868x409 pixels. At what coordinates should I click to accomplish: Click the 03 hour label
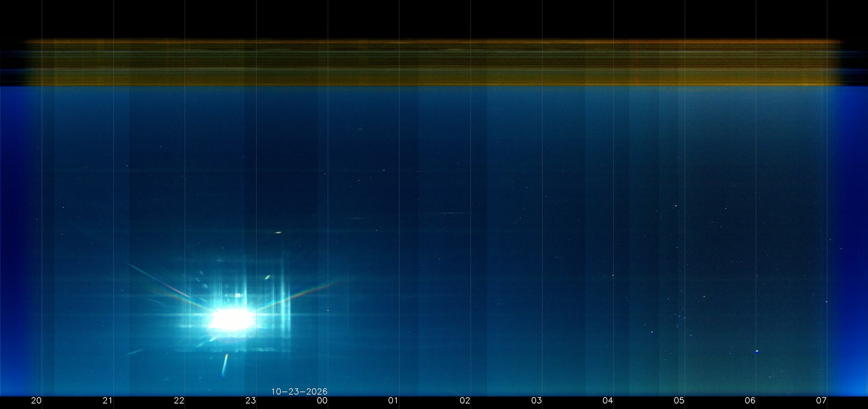tap(536, 400)
